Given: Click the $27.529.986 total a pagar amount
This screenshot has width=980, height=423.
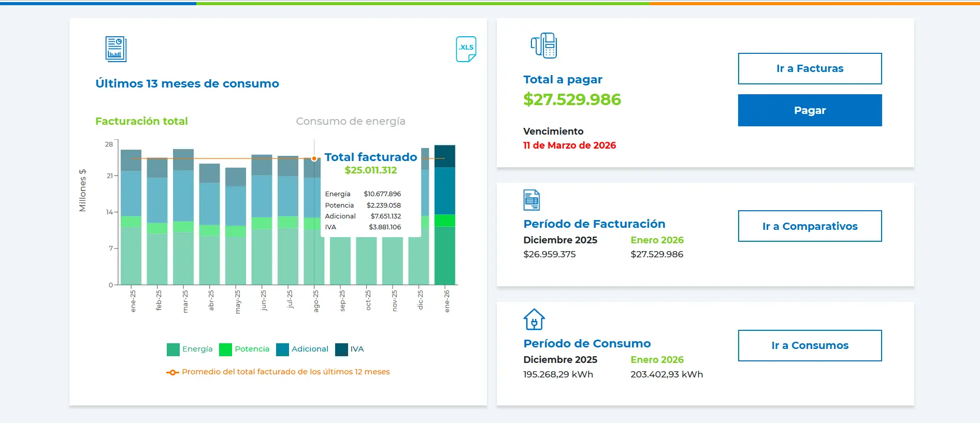Looking at the screenshot, I should (572, 99).
